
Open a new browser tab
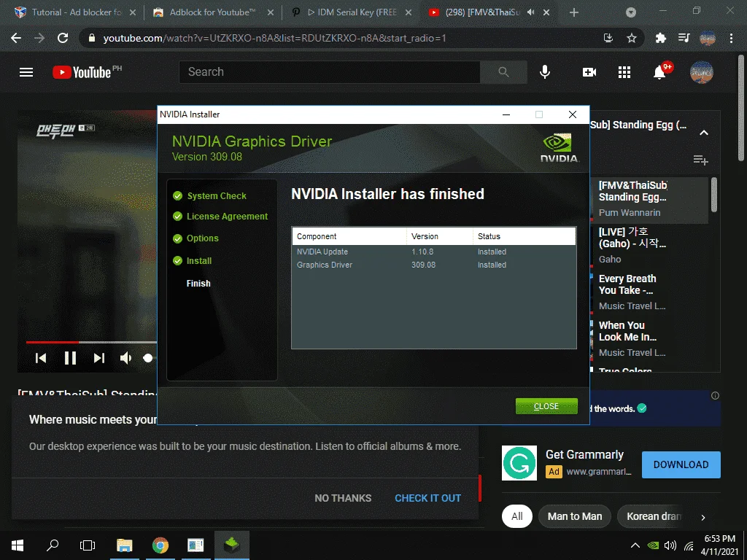[574, 13]
